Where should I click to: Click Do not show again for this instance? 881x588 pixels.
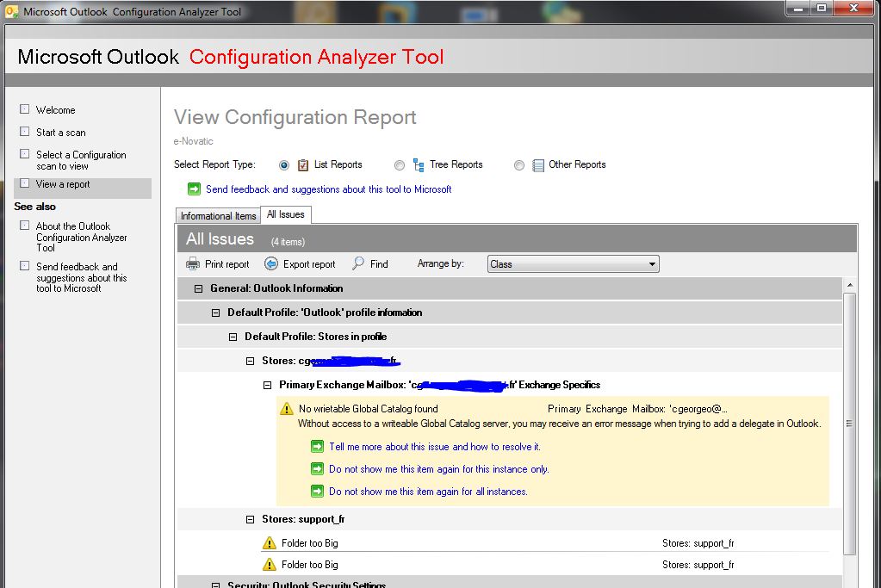(439, 469)
